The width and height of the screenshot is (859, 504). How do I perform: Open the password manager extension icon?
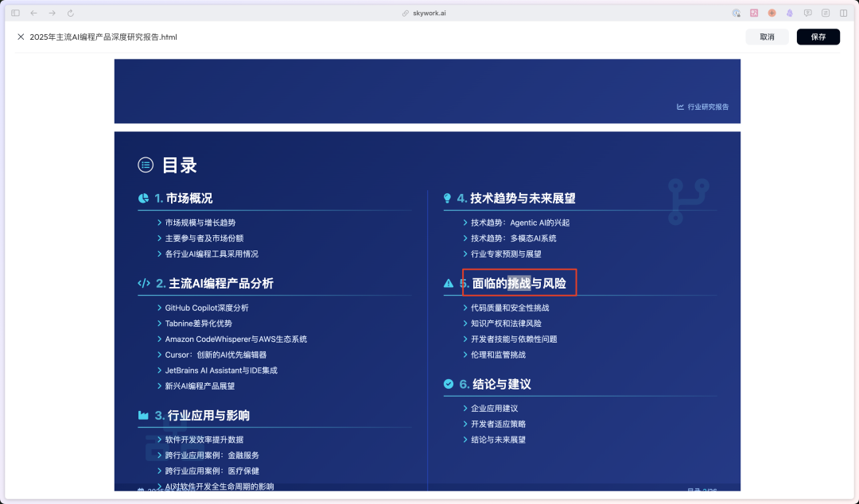(737, 14)
